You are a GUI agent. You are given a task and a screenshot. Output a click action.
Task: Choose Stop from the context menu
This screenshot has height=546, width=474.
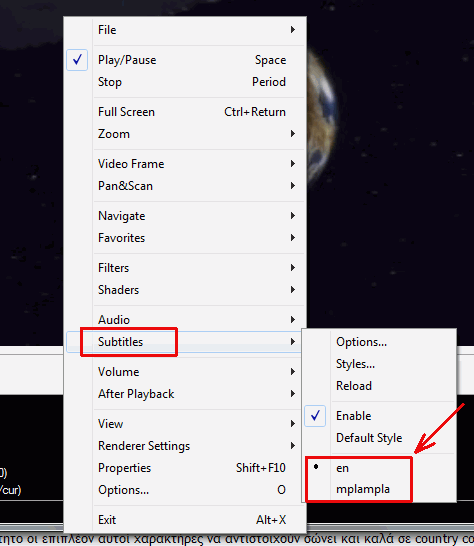(185, 82)
